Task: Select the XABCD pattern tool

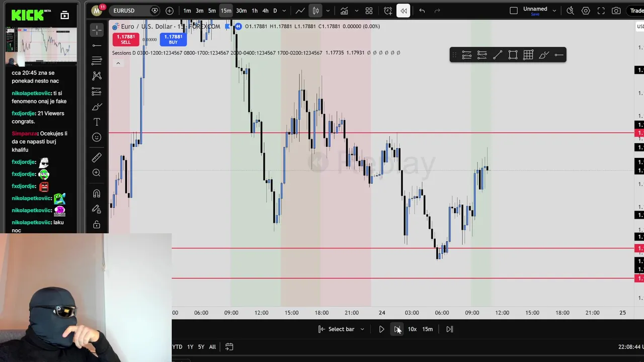Action: click(x=97, y=76)
